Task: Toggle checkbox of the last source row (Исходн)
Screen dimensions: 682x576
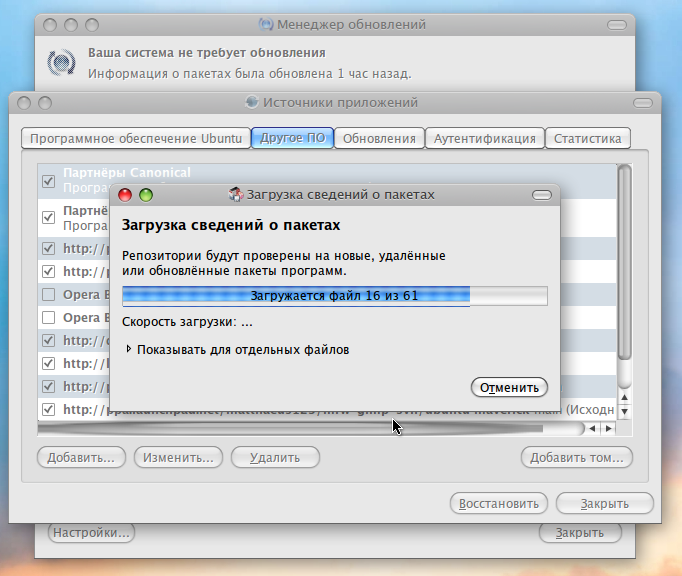Action: [48, 409]
